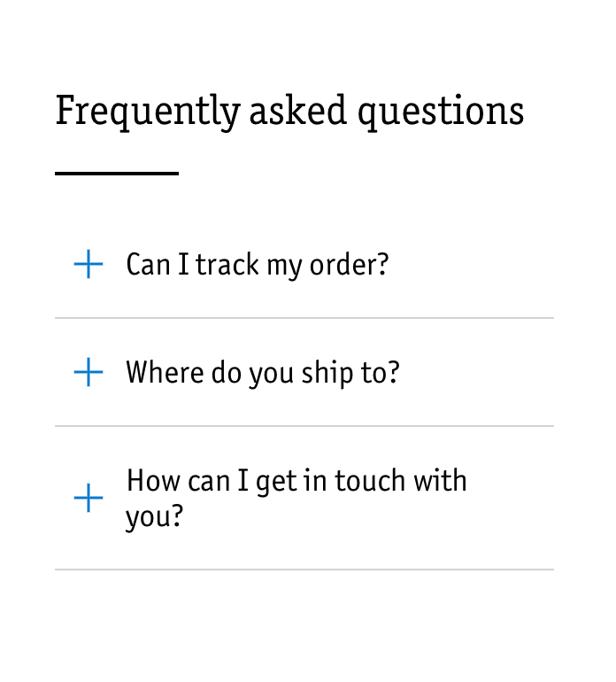Image resolution: width=616 pixels, height=682 pixels.
Task: Open the order tracking FAQ answer
Action: click(257, 264)
